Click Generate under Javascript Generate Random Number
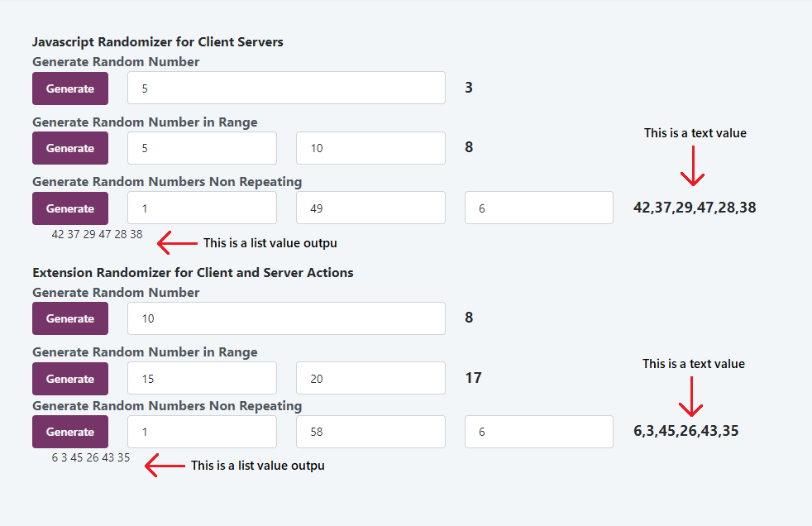 pyautogui.click(x=70, y=88)
